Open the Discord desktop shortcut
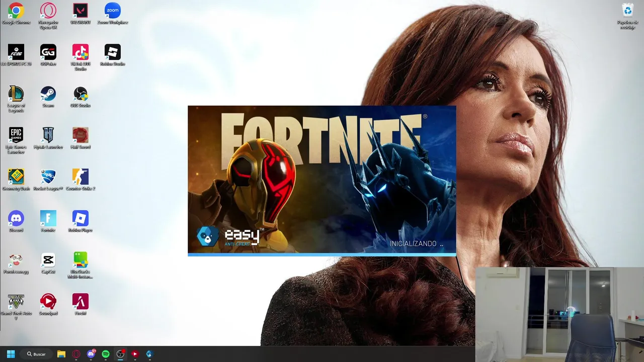Image resolution: width=644 pixels, height=362 pixels. click(16, 222)
